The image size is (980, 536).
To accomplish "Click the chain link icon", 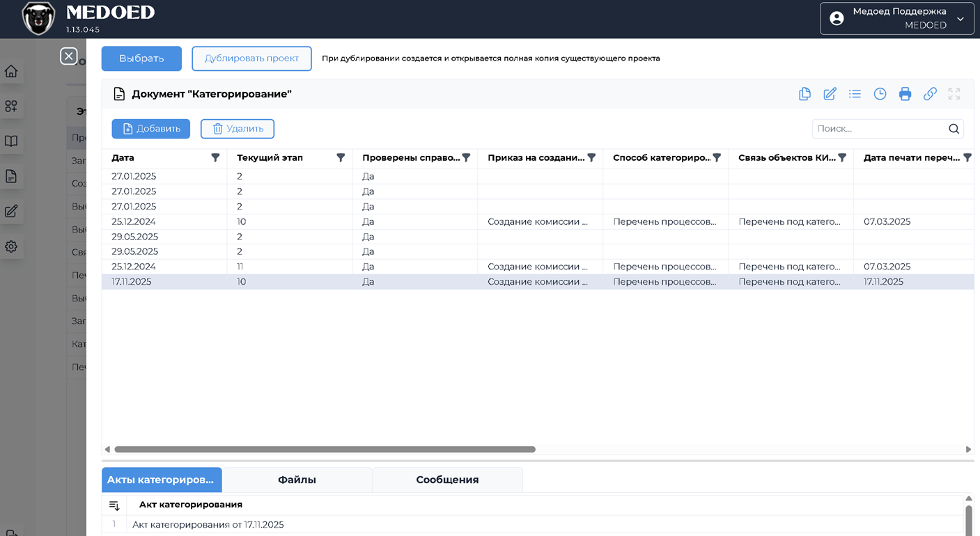I will point(930,94).
